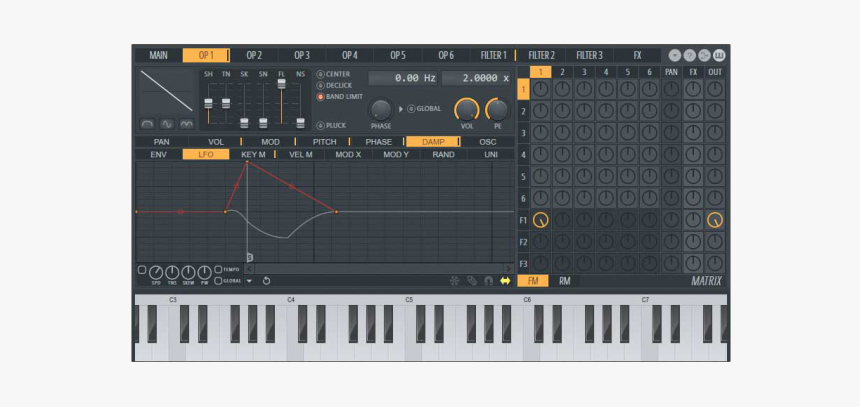Enable the DECLICK option
Viewport: 860px width, 407px height.
click(x=320, y=86)
